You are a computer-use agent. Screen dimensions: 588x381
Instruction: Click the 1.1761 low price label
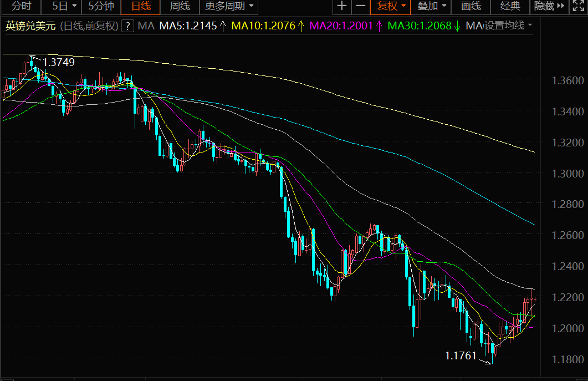(460, 355)
